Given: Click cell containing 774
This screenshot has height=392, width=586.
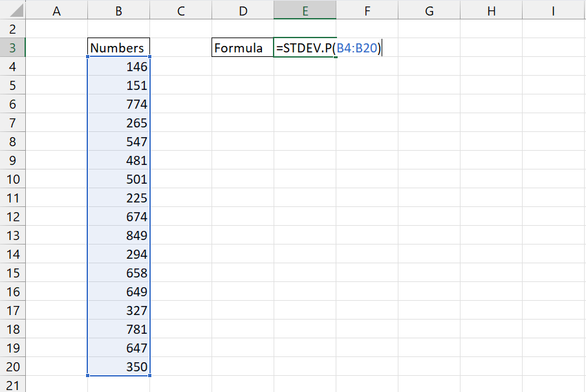Looking at the screenshot, I should point(118,104).
